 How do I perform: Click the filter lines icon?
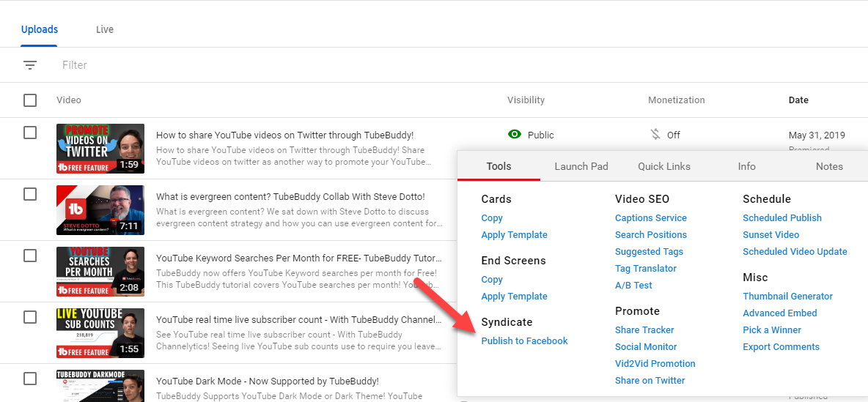(x=30, y=65)
